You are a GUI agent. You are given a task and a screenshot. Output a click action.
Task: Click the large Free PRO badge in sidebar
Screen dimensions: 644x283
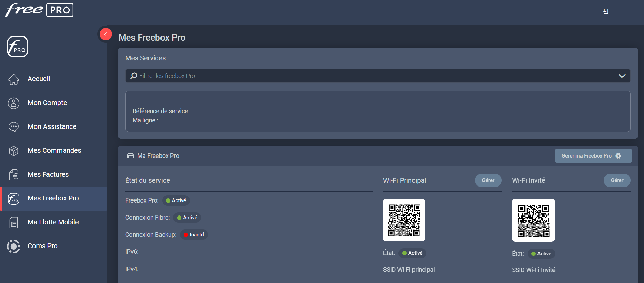[x=17, y=47]
